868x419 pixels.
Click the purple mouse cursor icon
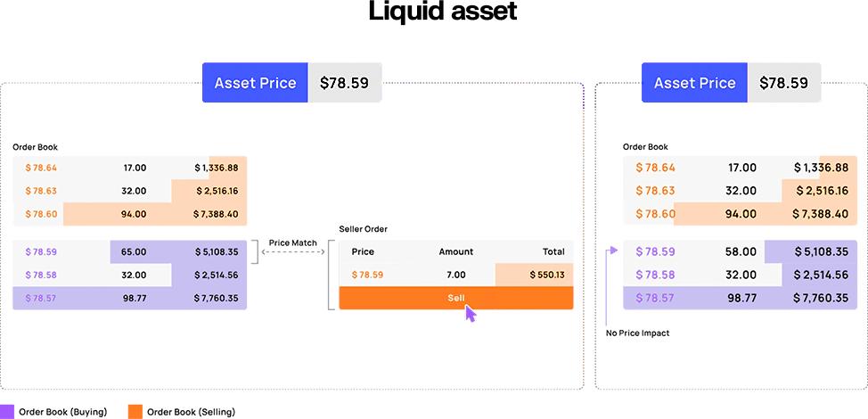point(471,313)
